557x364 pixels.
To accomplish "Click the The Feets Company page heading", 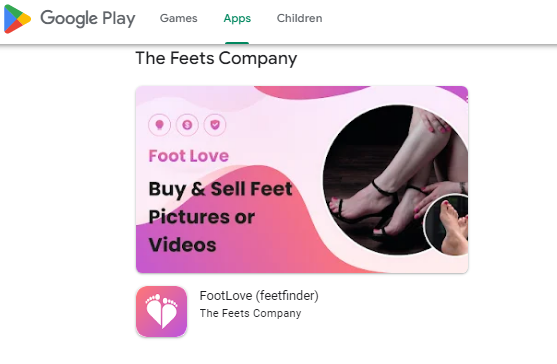I will coord(216,58).
